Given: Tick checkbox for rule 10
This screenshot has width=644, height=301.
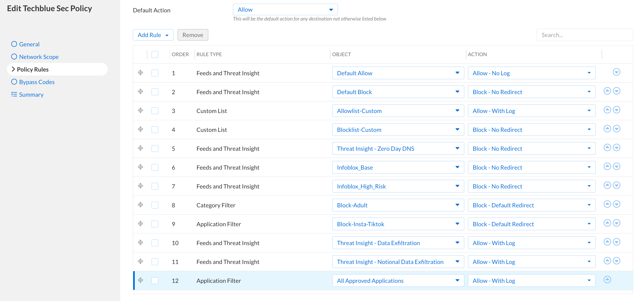Looking at the screenshot, I should tap(155, 243).
